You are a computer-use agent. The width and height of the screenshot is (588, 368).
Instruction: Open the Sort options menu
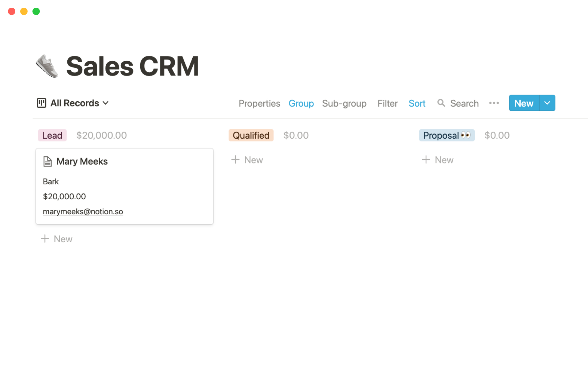coord(417,103)
